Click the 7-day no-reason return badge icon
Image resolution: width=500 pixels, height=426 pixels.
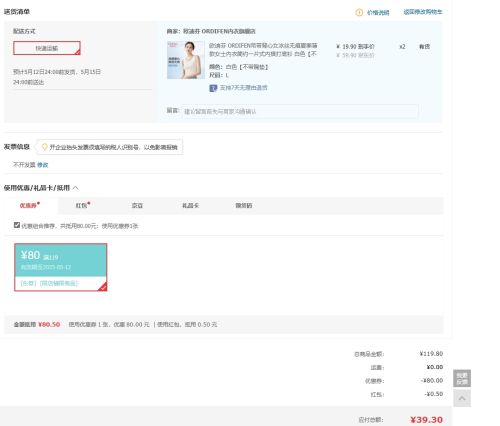(213, 88)
